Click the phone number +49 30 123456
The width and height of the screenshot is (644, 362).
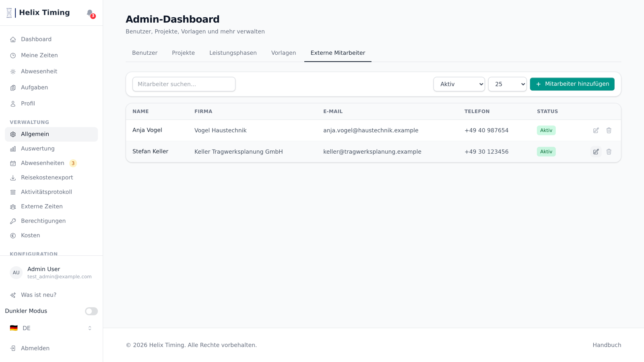[486, 152]
